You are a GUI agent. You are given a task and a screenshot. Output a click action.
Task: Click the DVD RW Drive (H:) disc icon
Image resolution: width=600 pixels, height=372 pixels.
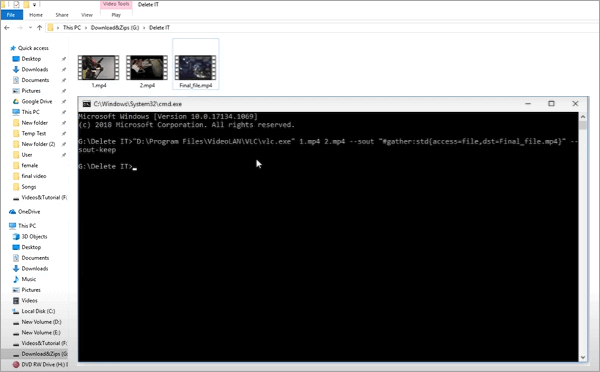coord(16,365)
